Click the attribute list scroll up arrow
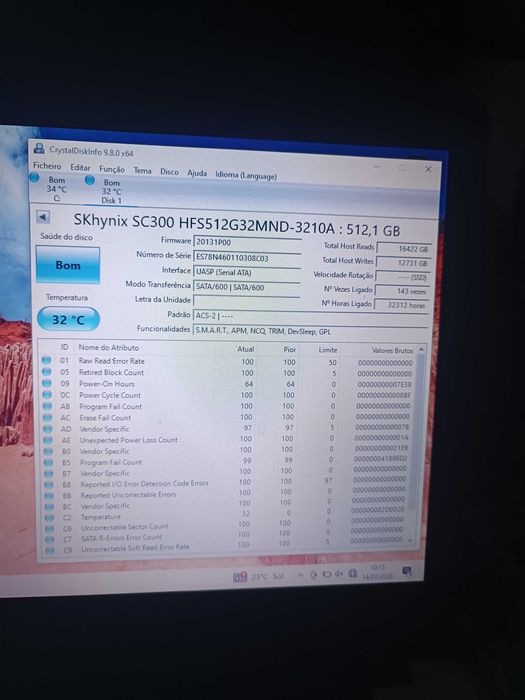 pyautogui.click(x=420, y=350)
